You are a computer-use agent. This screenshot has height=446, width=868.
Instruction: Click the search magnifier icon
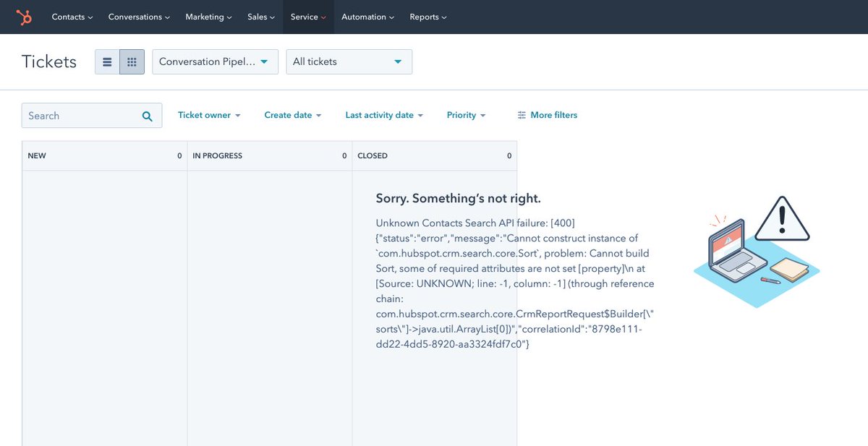point(148,116)
